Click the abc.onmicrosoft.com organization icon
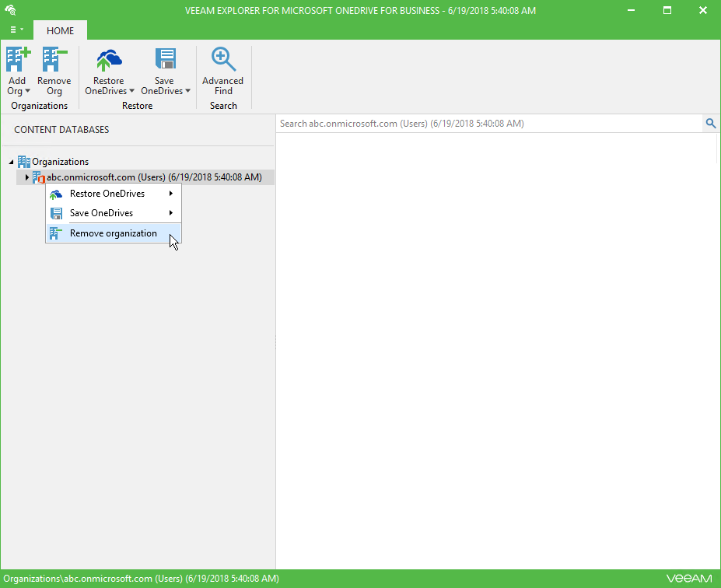 click(x=39, y=177)
